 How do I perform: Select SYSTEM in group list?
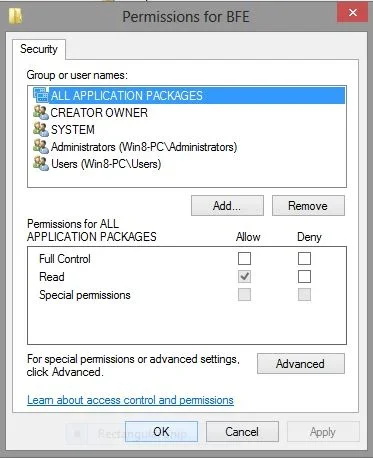(x=73, y=130)
